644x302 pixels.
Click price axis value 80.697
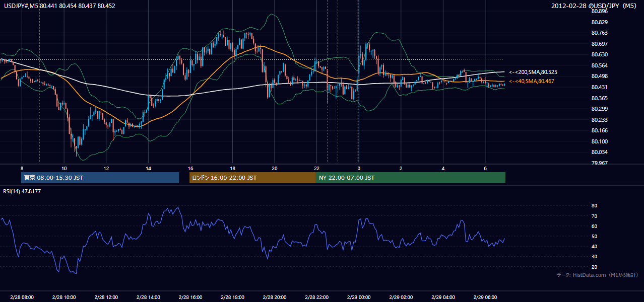[600, 44]
